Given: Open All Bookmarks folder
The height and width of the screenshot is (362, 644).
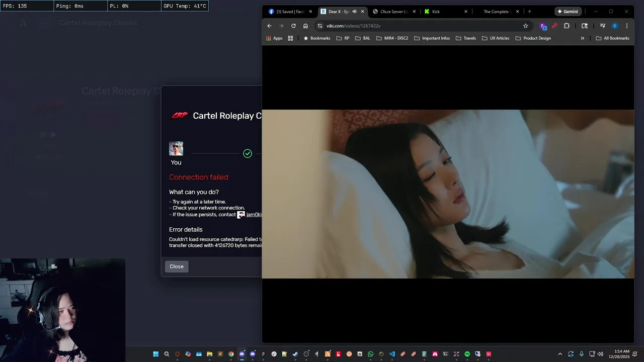Looking at the screenshot, I should [x=612, y=38].
